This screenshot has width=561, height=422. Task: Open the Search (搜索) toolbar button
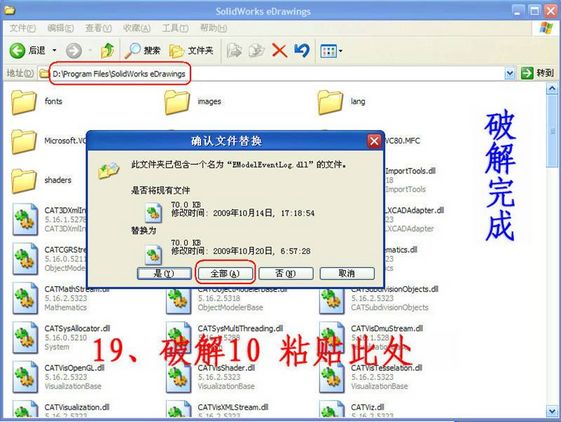(143, 50)
